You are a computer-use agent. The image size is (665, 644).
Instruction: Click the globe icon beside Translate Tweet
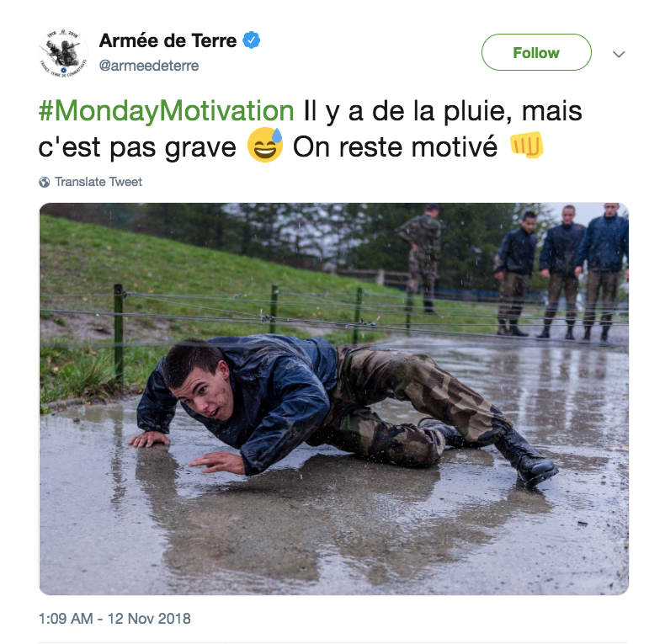(x=44, y=182)
